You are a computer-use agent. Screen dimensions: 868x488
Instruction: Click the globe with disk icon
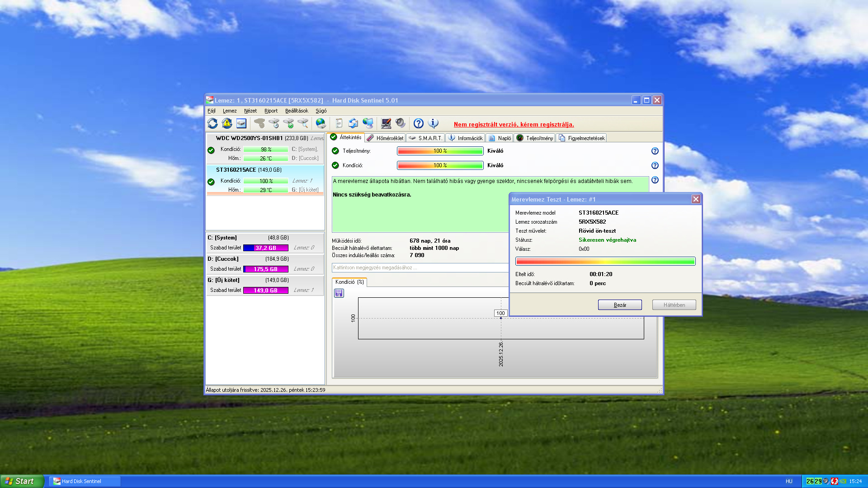tap(321, 123)
